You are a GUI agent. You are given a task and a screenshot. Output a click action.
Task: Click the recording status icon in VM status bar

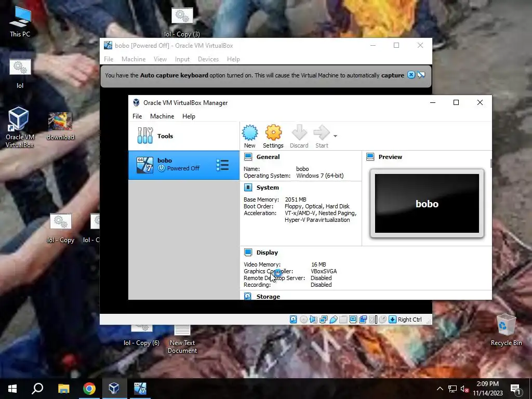tap(363, 320)
